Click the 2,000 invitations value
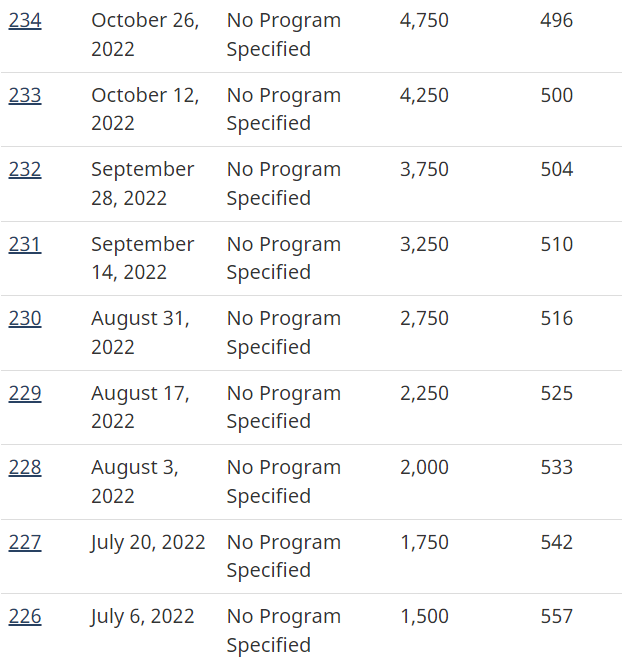The image size is (622, 662). point(424,468)
